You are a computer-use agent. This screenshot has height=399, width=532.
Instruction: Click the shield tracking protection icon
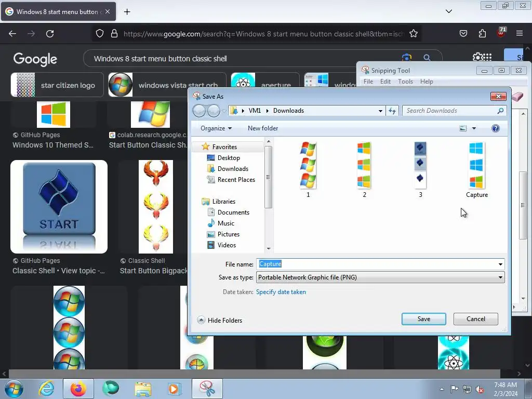(x=99, y=34)
